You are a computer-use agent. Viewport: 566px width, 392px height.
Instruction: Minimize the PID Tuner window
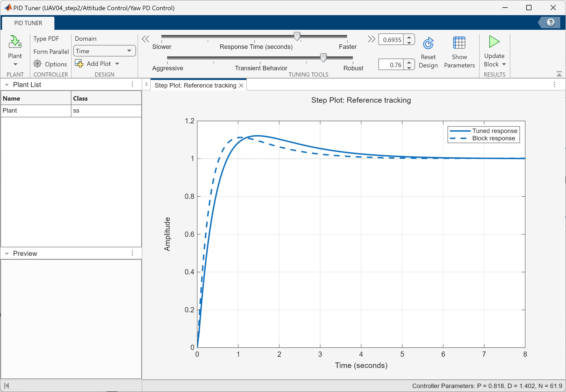(505, 8)
